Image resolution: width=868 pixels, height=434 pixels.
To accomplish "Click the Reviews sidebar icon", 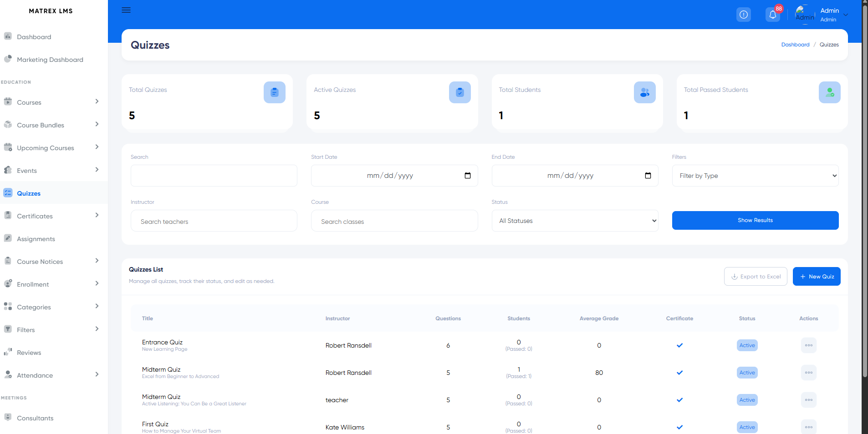I will (x=8, y=352).
